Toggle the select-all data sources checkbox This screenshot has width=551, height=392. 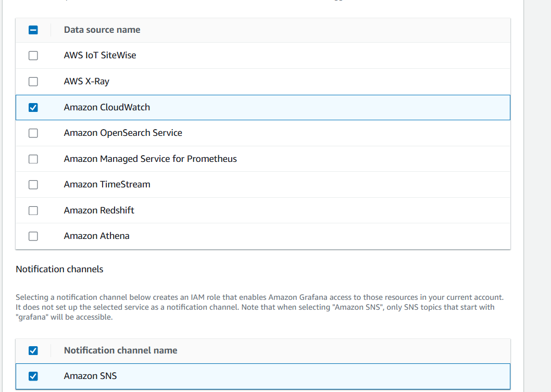pos(33,30)
